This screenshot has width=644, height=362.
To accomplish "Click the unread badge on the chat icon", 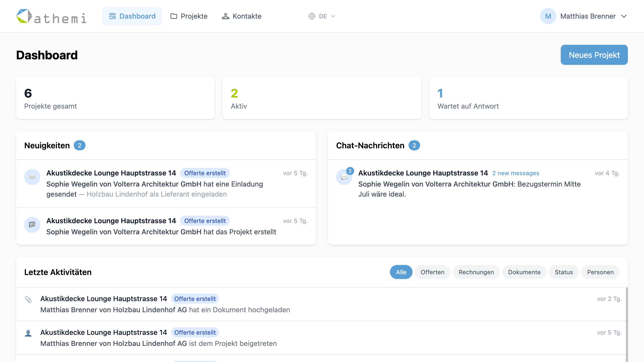I will click(350, 171).
